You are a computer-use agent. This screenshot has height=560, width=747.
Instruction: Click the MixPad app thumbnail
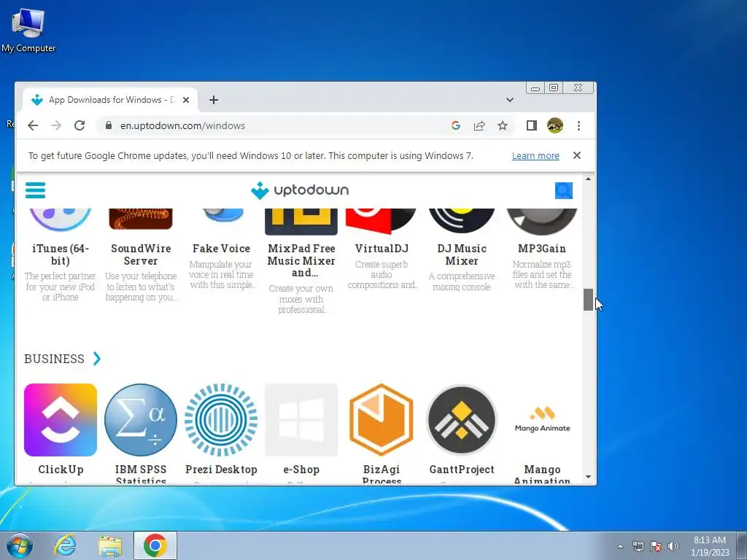[301, 222]
